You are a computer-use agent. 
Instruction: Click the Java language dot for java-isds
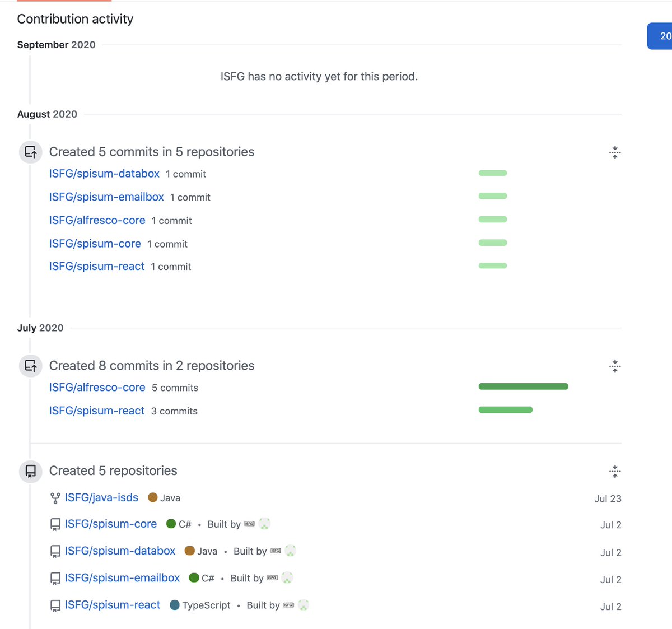(x=153, y=497)
